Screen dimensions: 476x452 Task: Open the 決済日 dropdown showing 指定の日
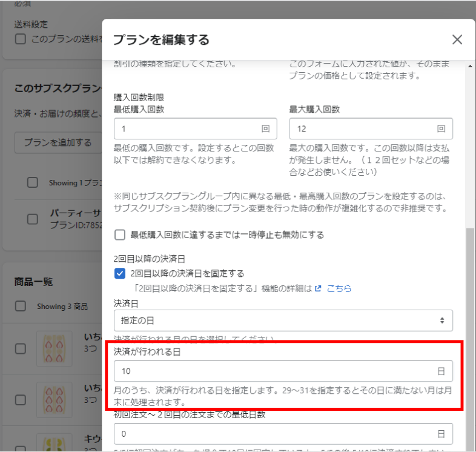coord(283,321)
